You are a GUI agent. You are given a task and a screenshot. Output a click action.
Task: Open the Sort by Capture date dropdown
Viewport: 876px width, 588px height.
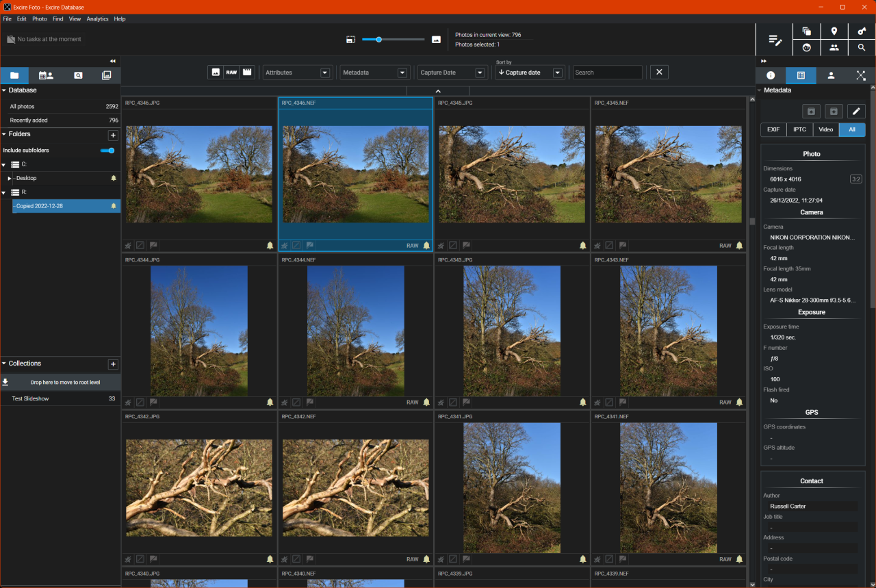[x=530, y=73]
